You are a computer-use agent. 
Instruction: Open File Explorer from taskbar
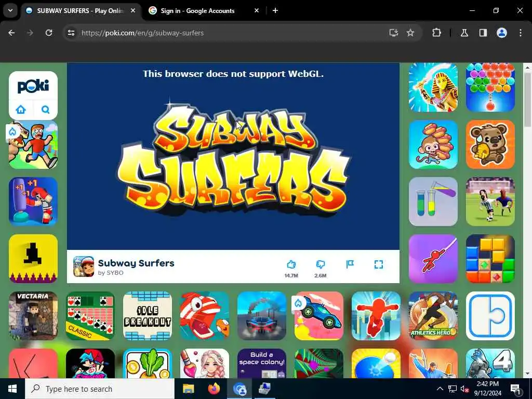[188, 389]
